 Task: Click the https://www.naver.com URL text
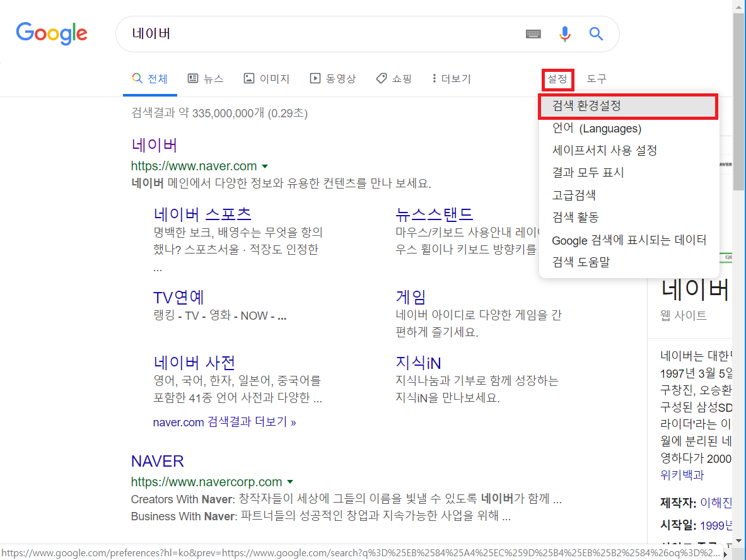pos(194,166)
